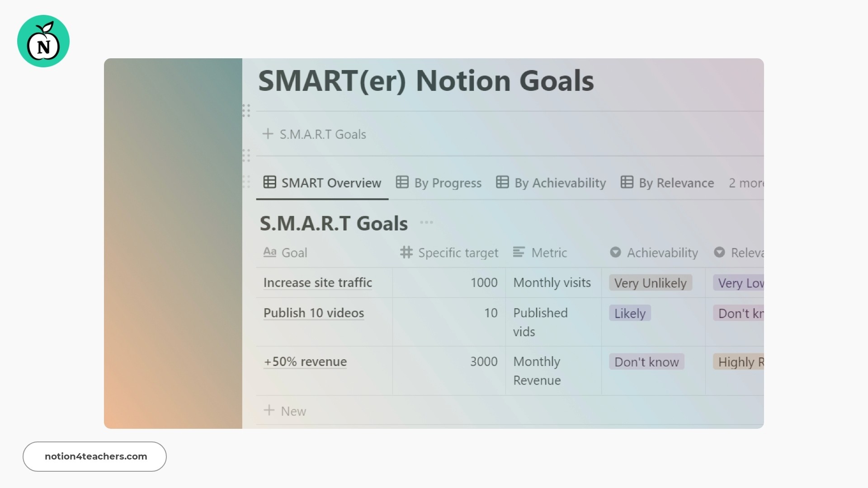This screenshot has height=488, width=868.
Task: Click the Notion app icon top left
Action: [43, 41]
